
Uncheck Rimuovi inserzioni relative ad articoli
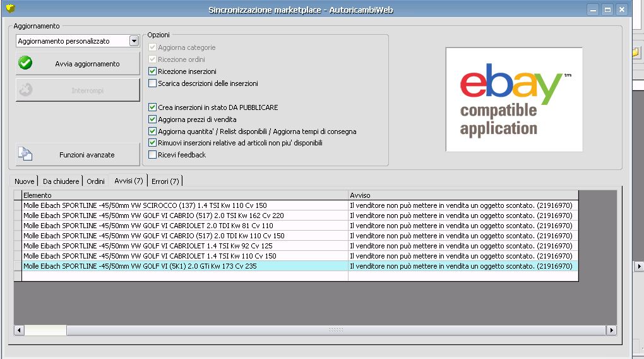pos(152,143)
